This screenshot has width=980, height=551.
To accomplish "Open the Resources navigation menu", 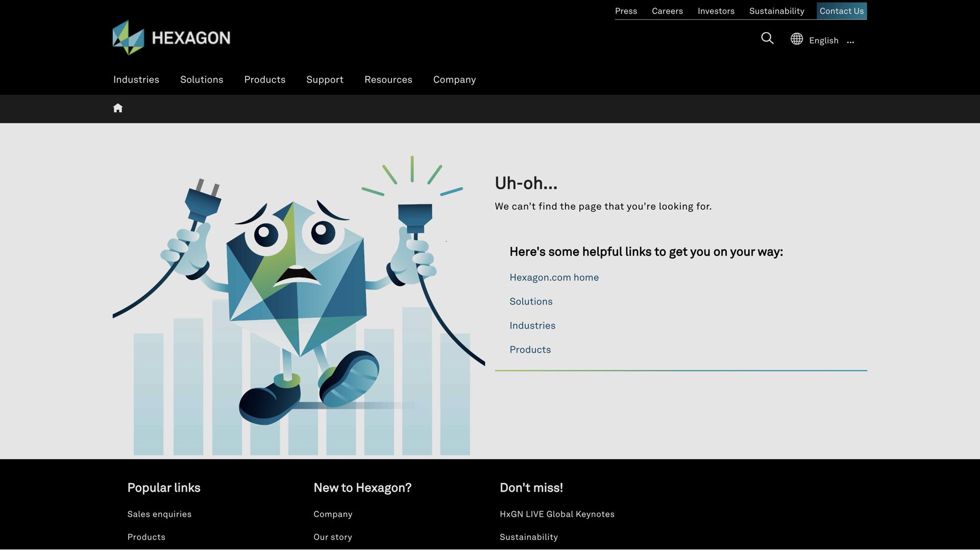I will pos(388,80).
